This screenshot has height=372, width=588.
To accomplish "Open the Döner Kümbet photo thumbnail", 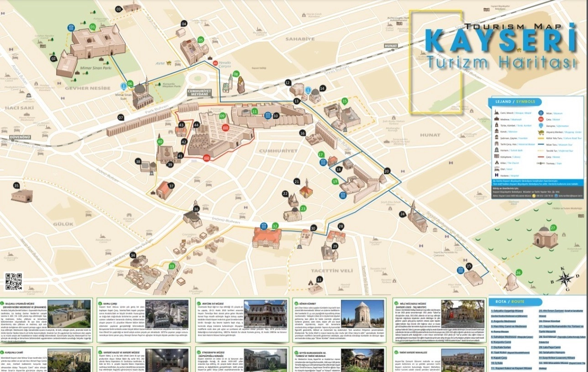I will pyautogui.click(x=362, y=314).
